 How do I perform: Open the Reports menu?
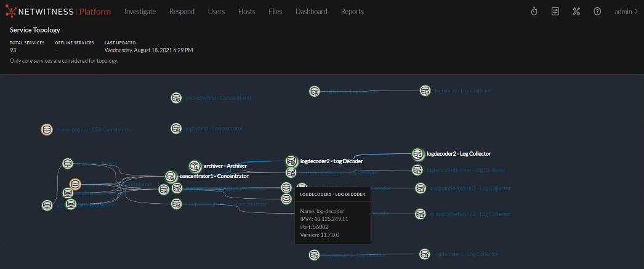pyautogui.click(x=352, y=12)
